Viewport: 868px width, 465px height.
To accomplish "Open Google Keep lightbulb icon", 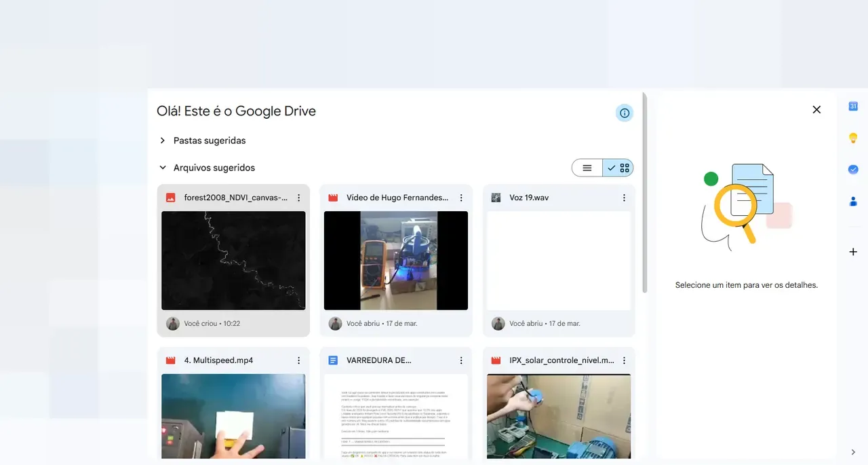I will (853, 138).
